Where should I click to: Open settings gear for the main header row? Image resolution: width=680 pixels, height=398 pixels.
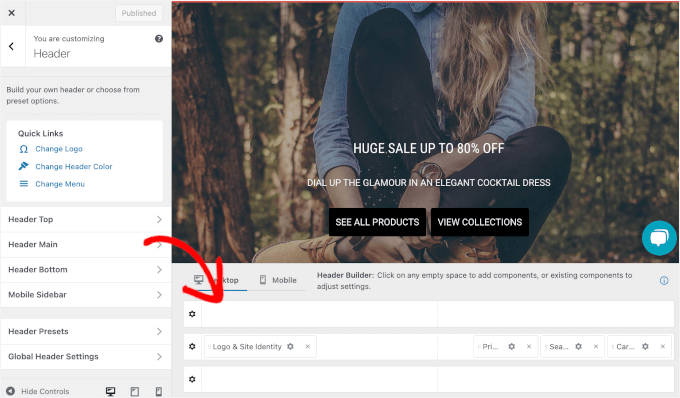[192, 346]
